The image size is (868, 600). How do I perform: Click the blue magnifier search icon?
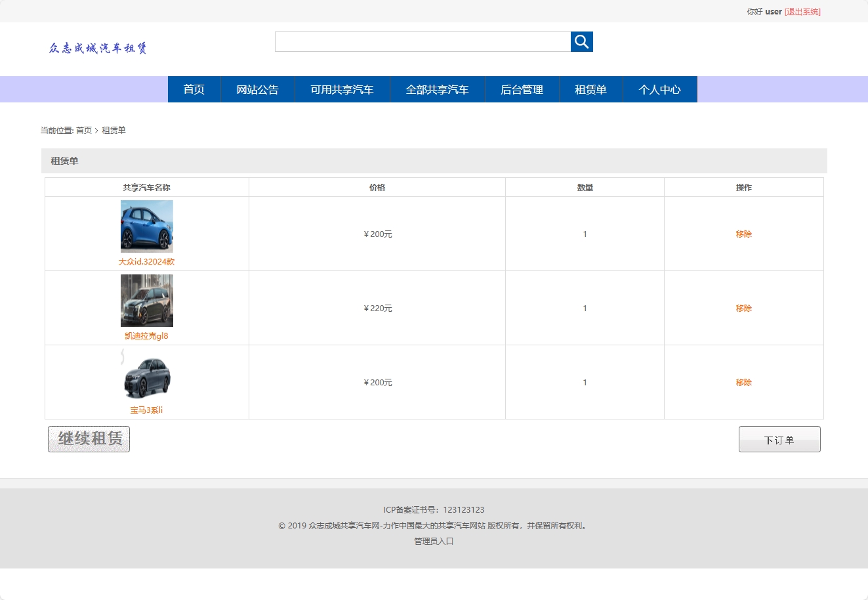581,41
